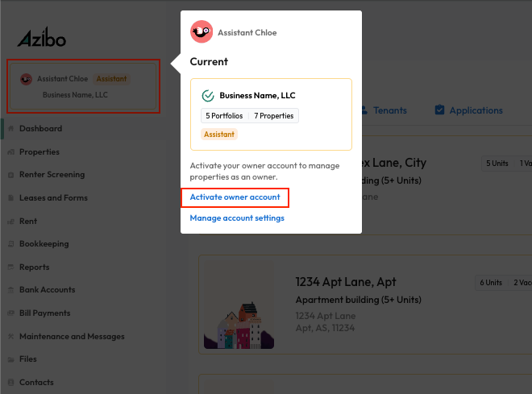Click the Business Name, LLC text in sidebar
This screenshot has width=532, height=394.
75,95
